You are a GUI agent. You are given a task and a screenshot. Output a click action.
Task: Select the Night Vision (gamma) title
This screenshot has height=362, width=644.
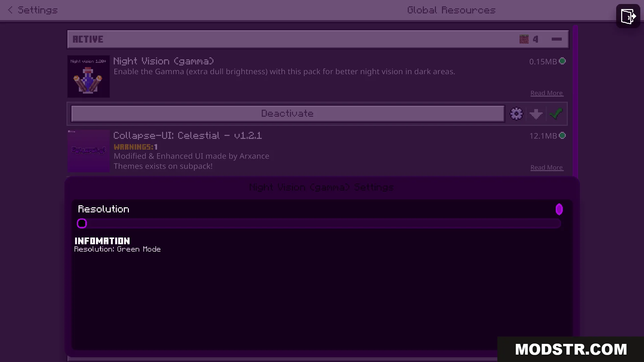[x=163, y=61]
